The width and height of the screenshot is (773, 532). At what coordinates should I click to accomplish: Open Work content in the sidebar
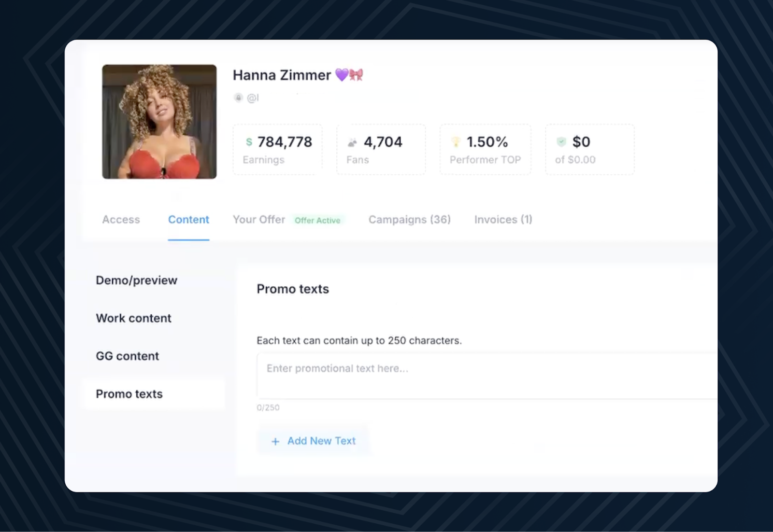click(x=133, y=318)
